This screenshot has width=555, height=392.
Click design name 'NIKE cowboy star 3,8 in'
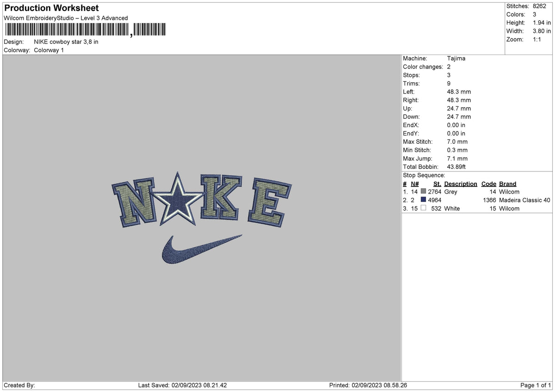[66, 42]
